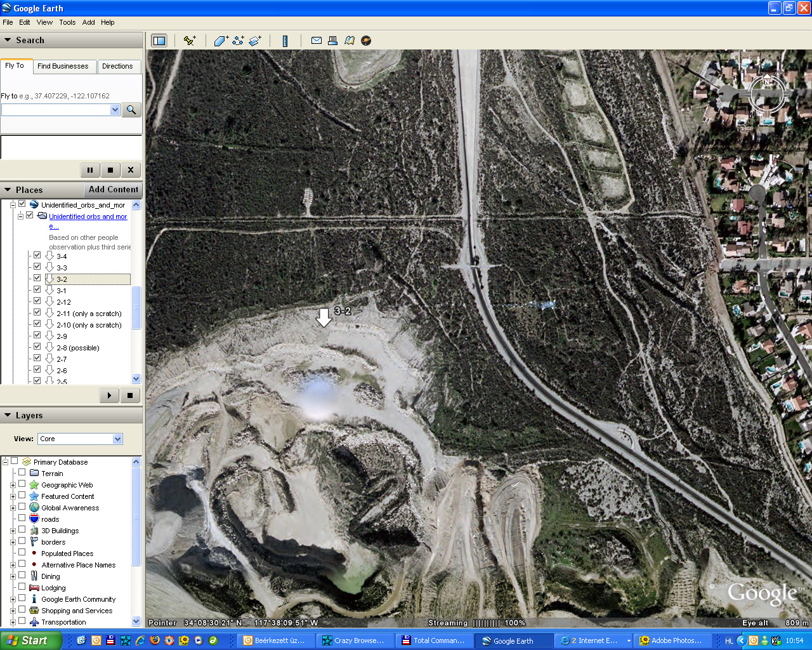Launch Firefox from the quick launch bar

[155, 640]
